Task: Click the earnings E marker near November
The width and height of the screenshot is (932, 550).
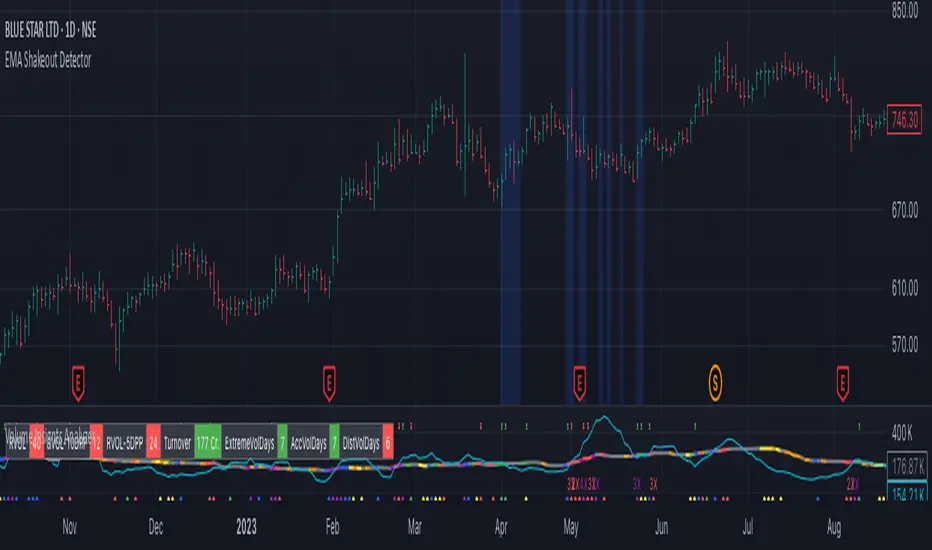Action: coord(78,384)
